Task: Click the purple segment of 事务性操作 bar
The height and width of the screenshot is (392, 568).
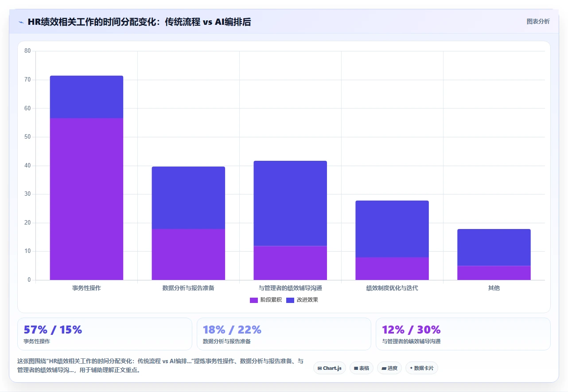Action: pyautogui.click(x=86, y=199)
